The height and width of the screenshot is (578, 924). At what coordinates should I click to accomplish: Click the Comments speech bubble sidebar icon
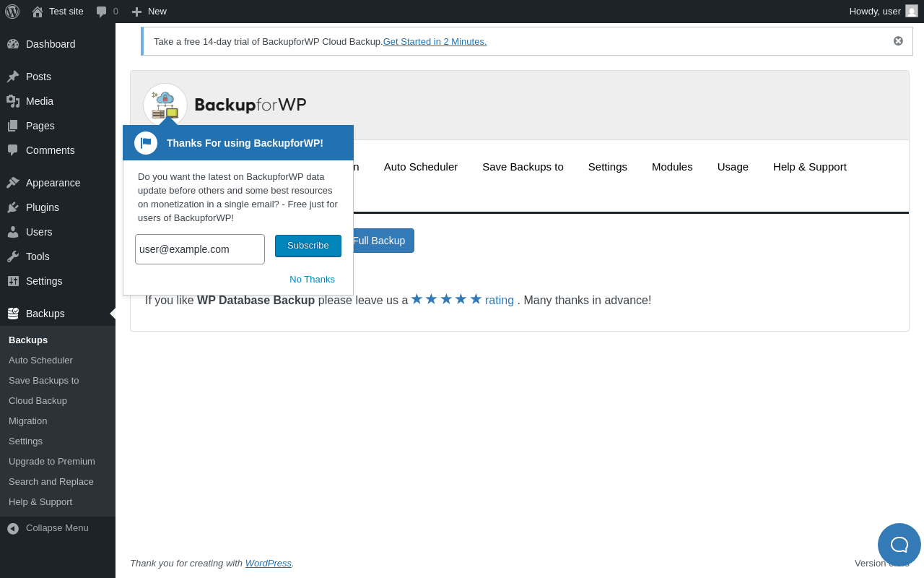coord(13,150)
